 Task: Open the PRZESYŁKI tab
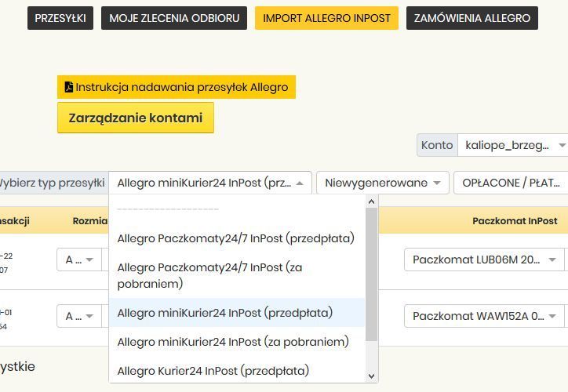60,18
